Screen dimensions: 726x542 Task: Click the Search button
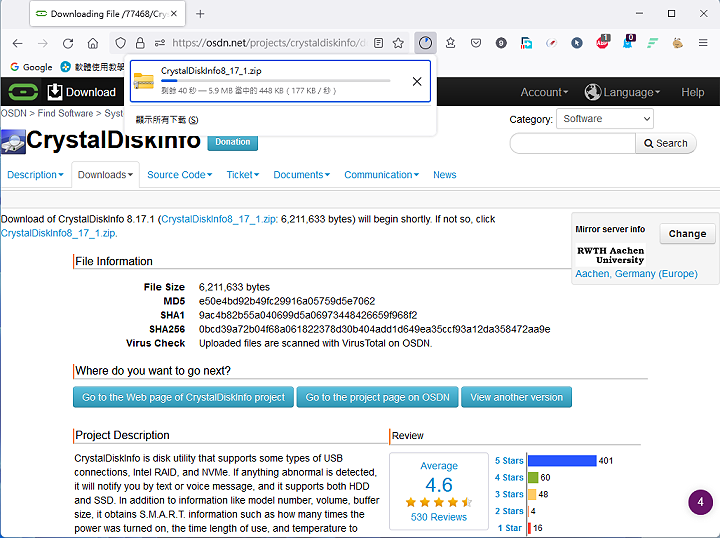665,144
